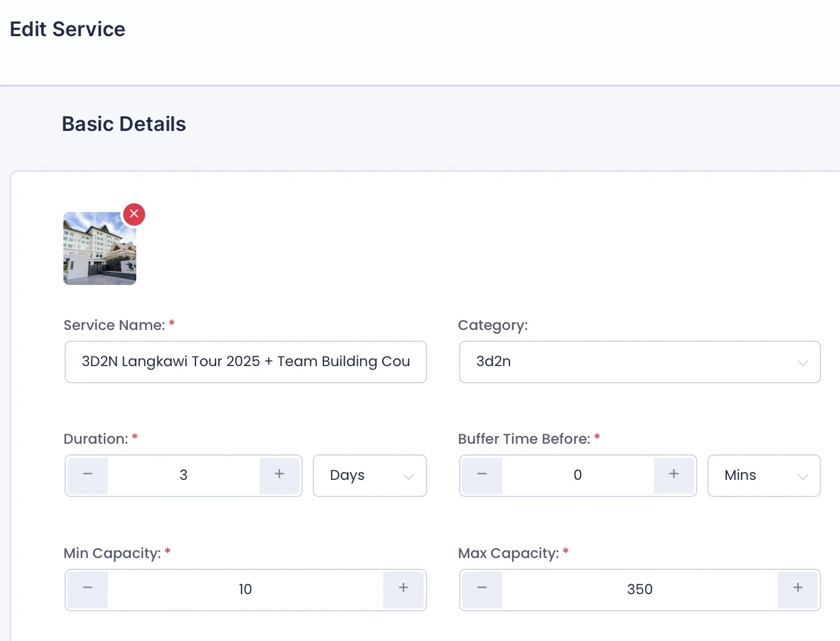840x641 pixels.
Task: Click the chevron arrow in Category field
Action: (802, 363)
